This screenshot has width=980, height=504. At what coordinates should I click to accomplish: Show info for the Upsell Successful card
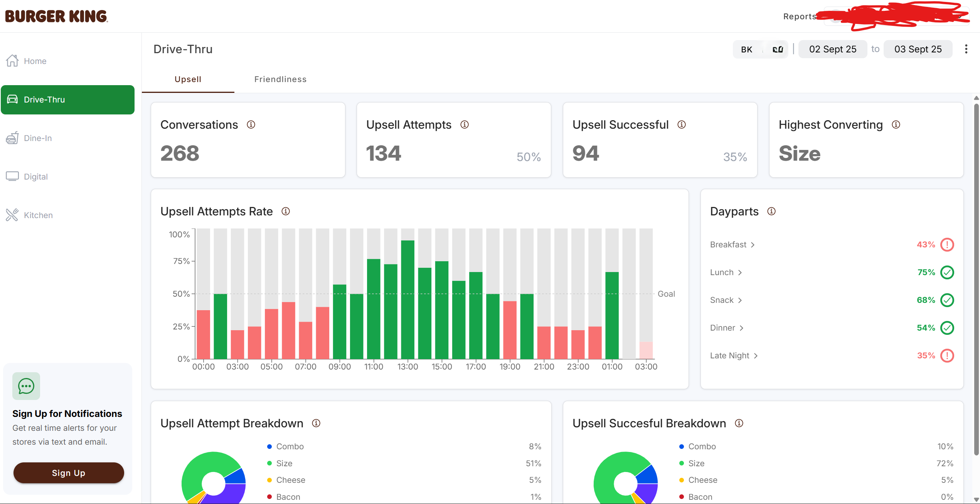pyautogui.click(x=682, y=124)
